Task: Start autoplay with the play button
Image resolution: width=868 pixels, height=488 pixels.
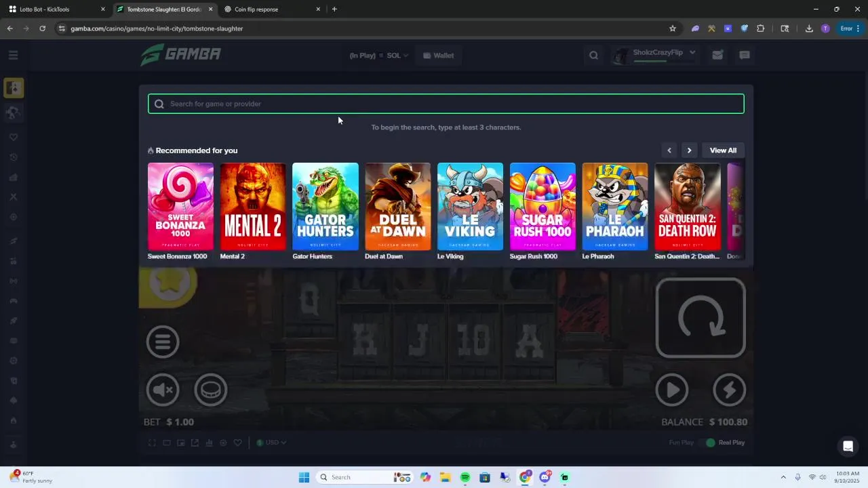Action: click(x=672, y=390)
